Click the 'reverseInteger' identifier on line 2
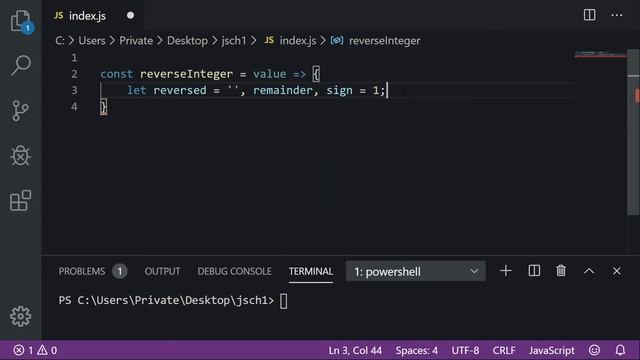Viewport: 640px width, 360px height. click(187, 74)
